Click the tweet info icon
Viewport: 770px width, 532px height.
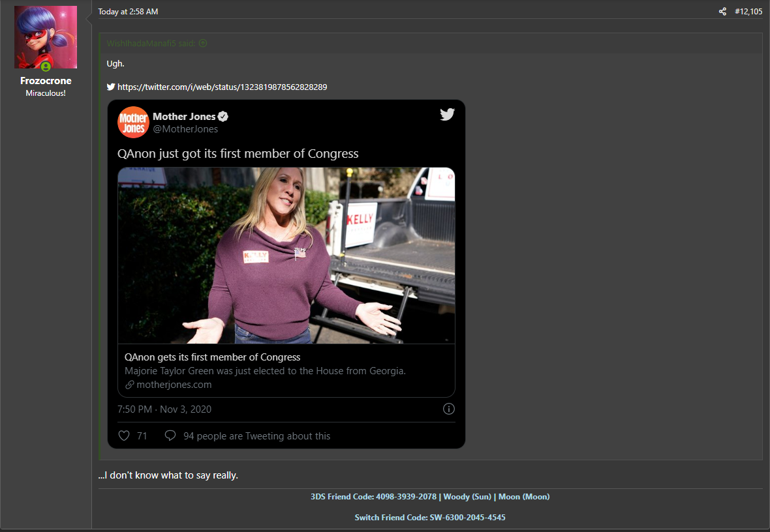click(x=449, y=409)
